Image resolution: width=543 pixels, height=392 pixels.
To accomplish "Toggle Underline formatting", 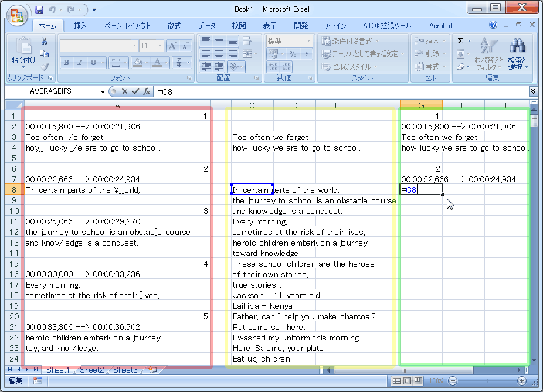I will pos(93,63).
